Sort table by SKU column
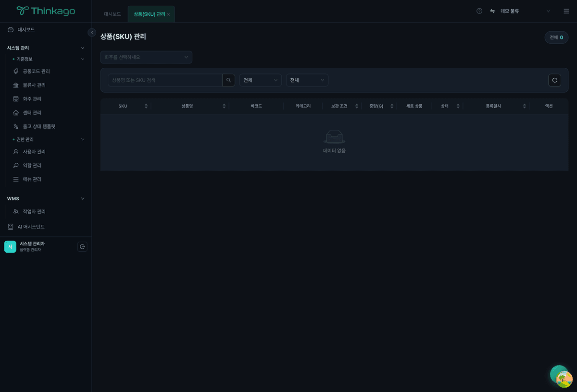 [146, 106]
